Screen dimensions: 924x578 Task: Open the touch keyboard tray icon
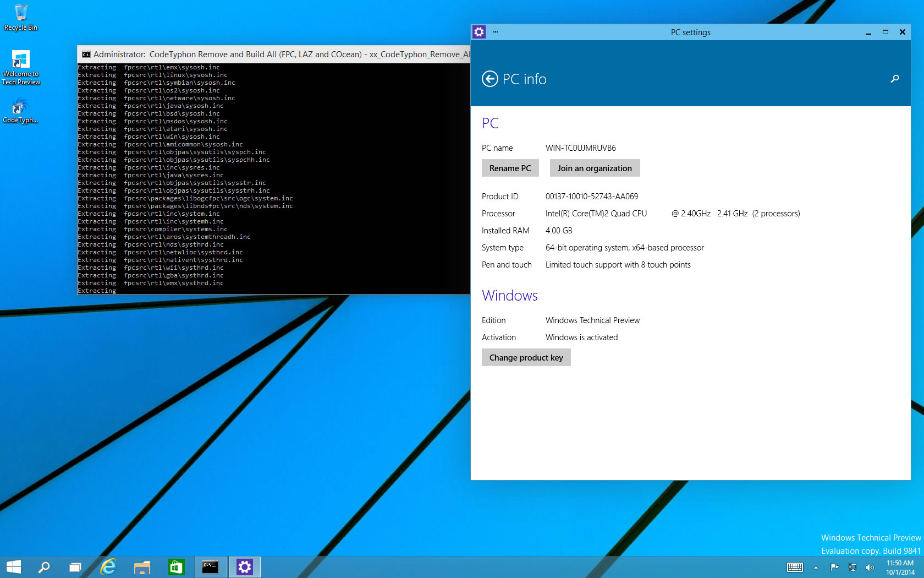795,567
